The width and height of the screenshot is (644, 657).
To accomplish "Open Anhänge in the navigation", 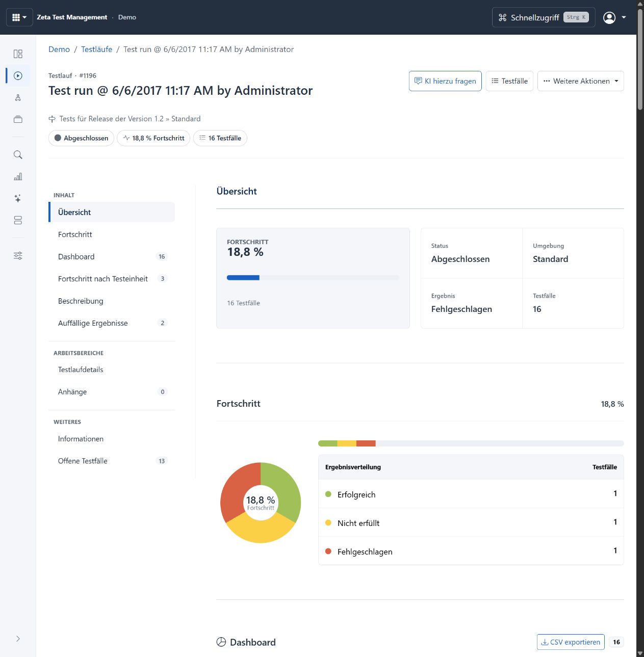I will (112, 392).
